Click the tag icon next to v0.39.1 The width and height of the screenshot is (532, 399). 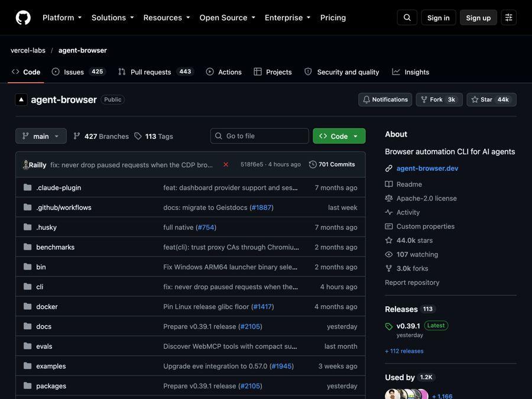(x=389, y=326)
